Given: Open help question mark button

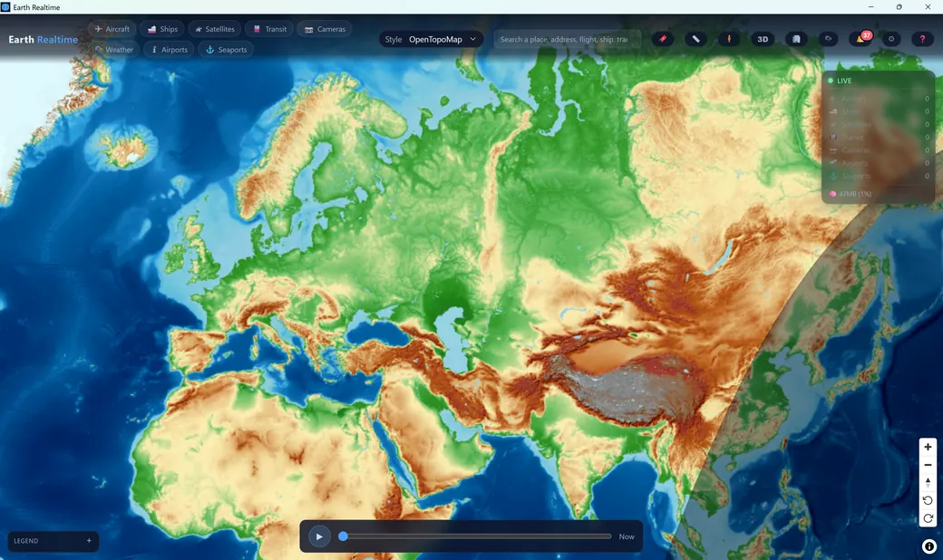Looking at the screenshot, I should (922, 39).
